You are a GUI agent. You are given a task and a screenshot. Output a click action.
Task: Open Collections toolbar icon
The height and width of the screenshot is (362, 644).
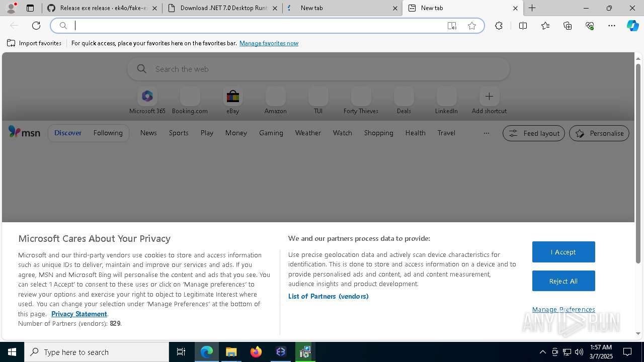(568, 26)
